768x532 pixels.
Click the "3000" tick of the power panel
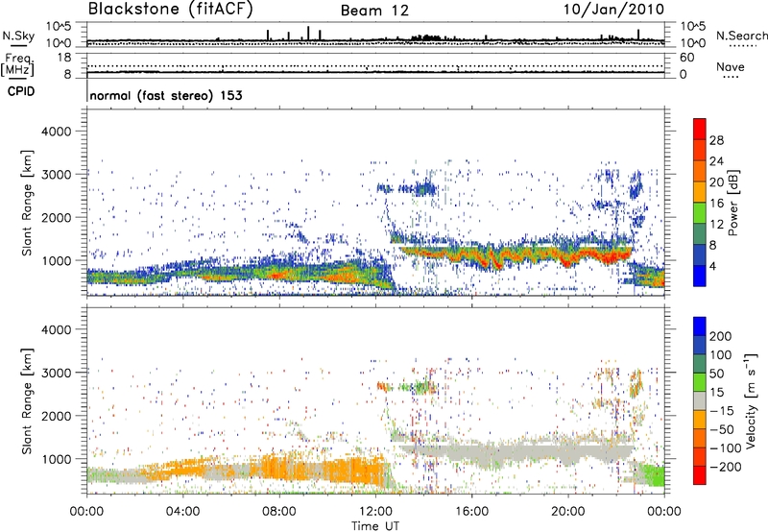[56, 175]
